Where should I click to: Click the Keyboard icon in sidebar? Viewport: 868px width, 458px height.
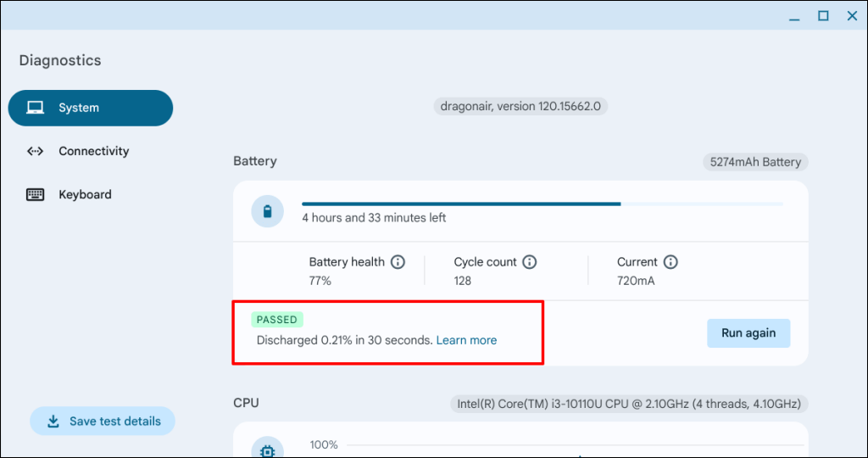click(x=35, y=194)
